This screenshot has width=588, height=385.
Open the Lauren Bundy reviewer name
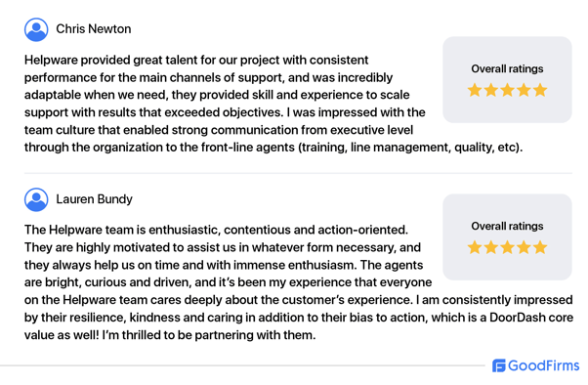pos(94,199)
